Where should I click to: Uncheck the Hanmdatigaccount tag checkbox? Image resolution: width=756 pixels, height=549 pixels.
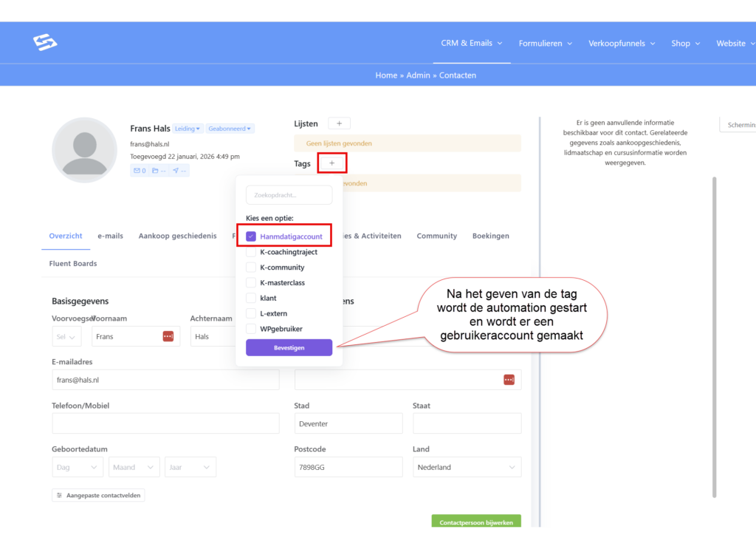(x=251, y=236)
